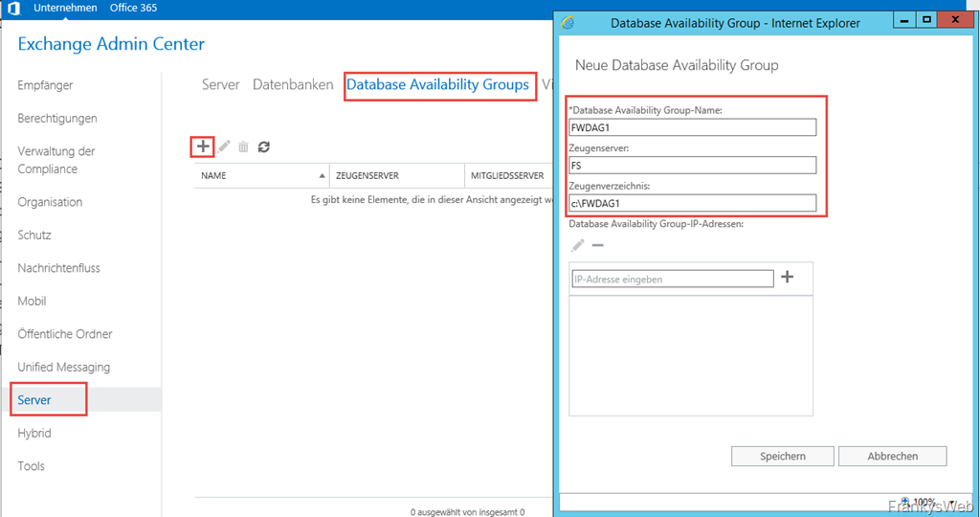Edit IP address using dialog pencil icon

pyautogui.click(x=578, y=246)
